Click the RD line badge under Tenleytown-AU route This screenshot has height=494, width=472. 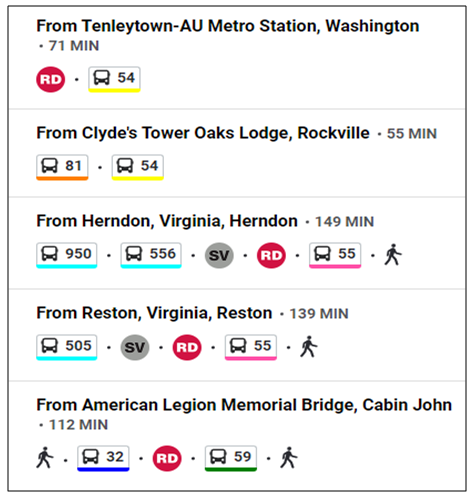tap(50, 79)
